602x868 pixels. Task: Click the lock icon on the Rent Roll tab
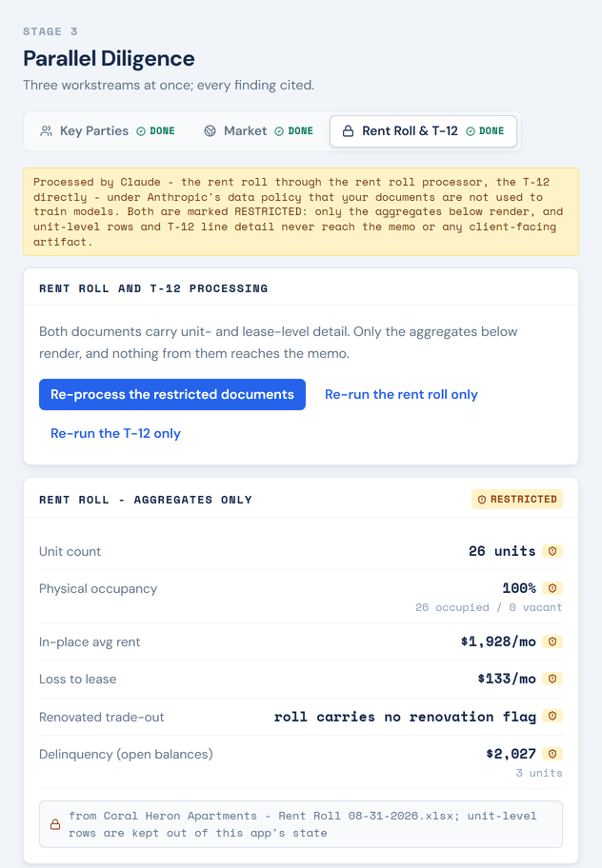click(x=348, y=131)
